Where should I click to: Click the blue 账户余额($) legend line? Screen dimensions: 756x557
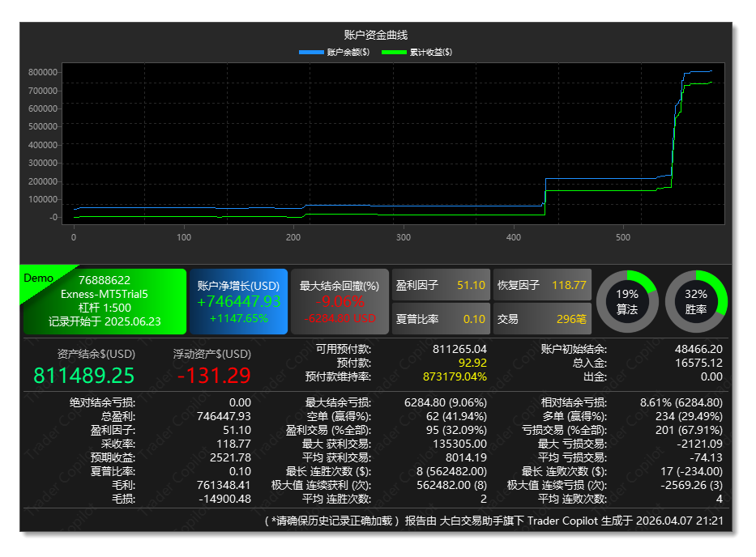[311, 53]
